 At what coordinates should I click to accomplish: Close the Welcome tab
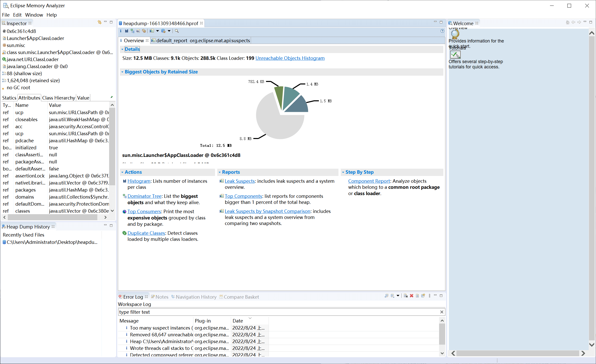(x=477, y=23)
